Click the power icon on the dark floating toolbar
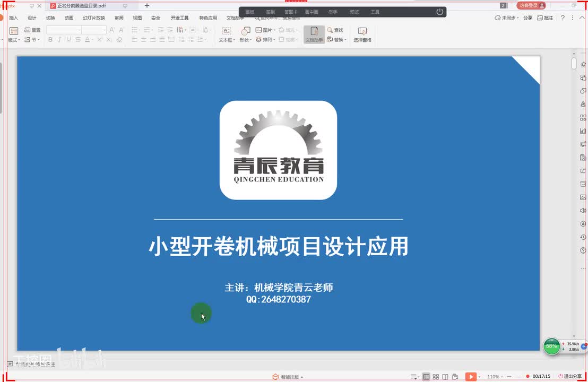 pos(439,12)
